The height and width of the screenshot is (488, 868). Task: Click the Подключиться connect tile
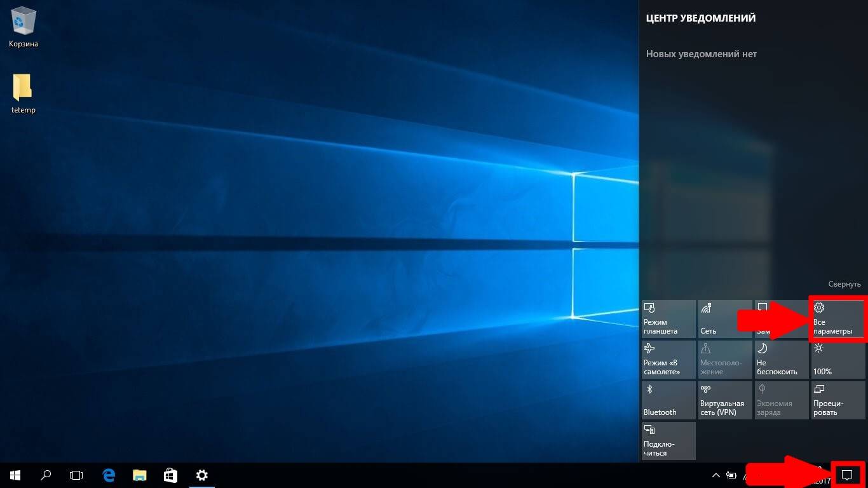668,441
